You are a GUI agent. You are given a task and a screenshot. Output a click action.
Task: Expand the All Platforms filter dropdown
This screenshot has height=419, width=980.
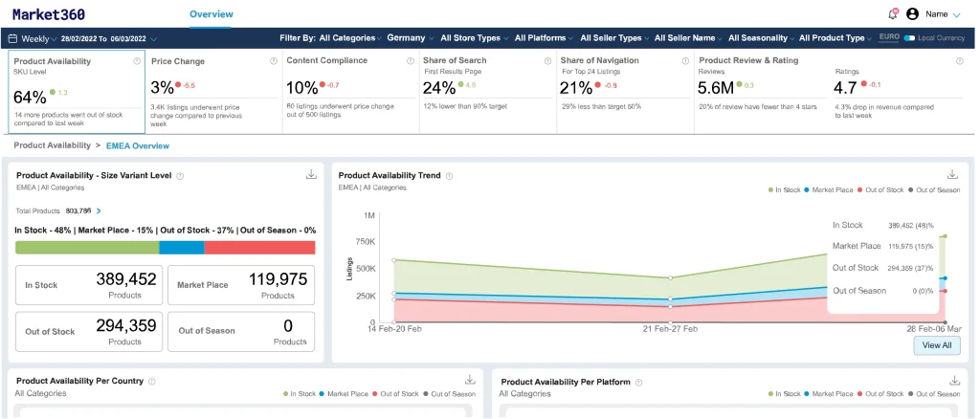544,38
